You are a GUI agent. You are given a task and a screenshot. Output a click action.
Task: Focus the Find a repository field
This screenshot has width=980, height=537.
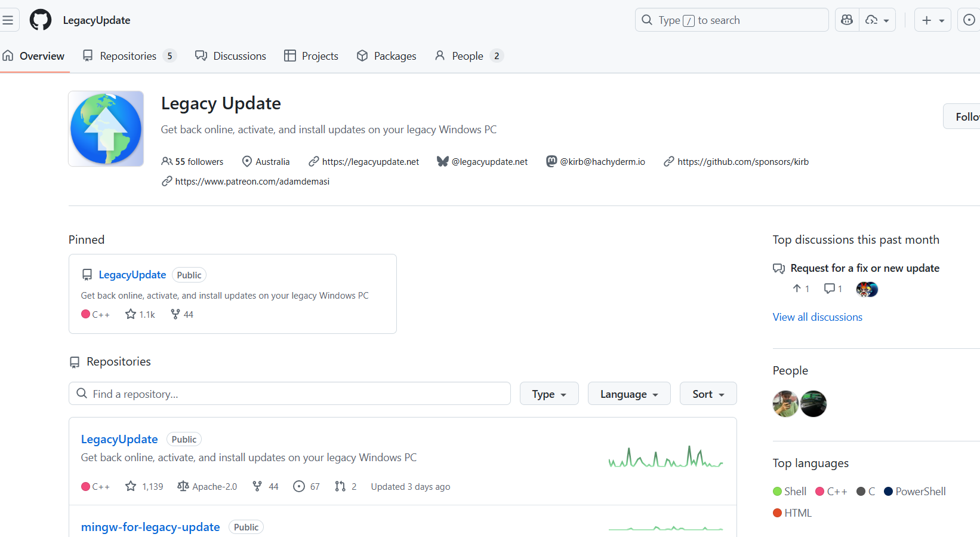click(x=289, y=394)
